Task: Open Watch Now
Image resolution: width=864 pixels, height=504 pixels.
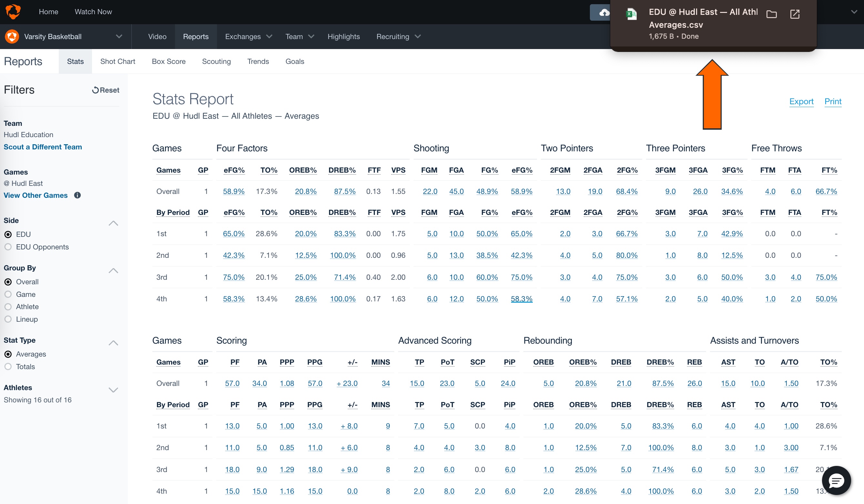Action: coord(93,12)
